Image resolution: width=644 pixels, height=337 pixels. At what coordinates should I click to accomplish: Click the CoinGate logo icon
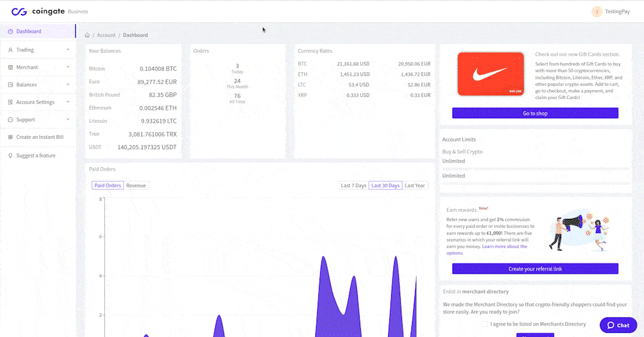(x=19, y=11)
